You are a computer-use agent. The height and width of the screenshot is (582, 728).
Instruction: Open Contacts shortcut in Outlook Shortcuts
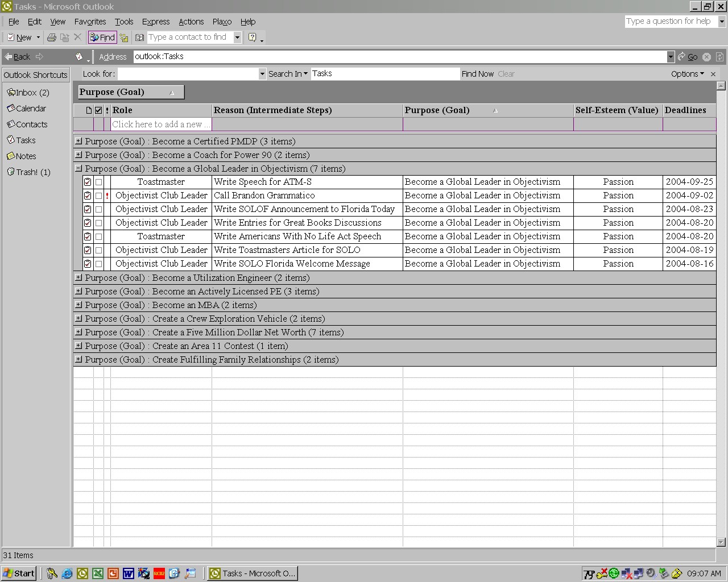click(27, 124)
